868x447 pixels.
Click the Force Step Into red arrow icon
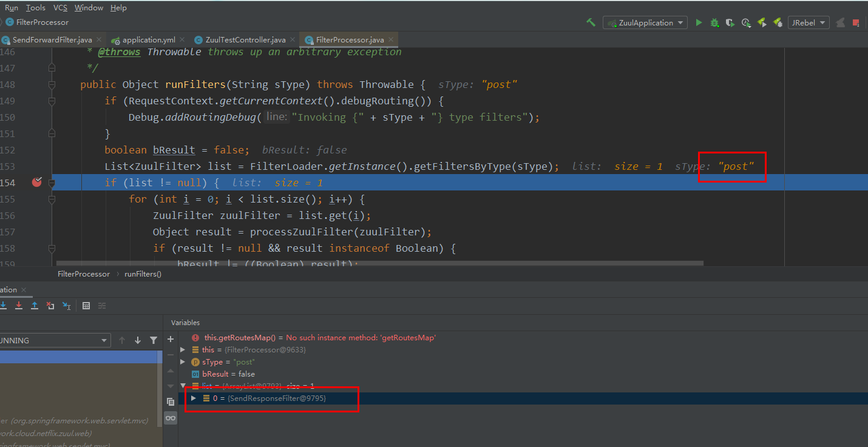pyautogui.click(x=19, y=306)
